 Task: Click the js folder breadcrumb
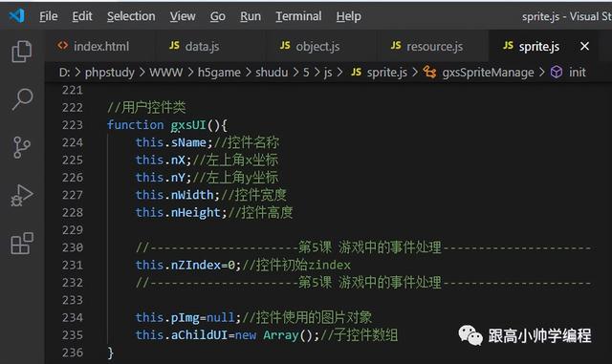[x=328, y=73]
